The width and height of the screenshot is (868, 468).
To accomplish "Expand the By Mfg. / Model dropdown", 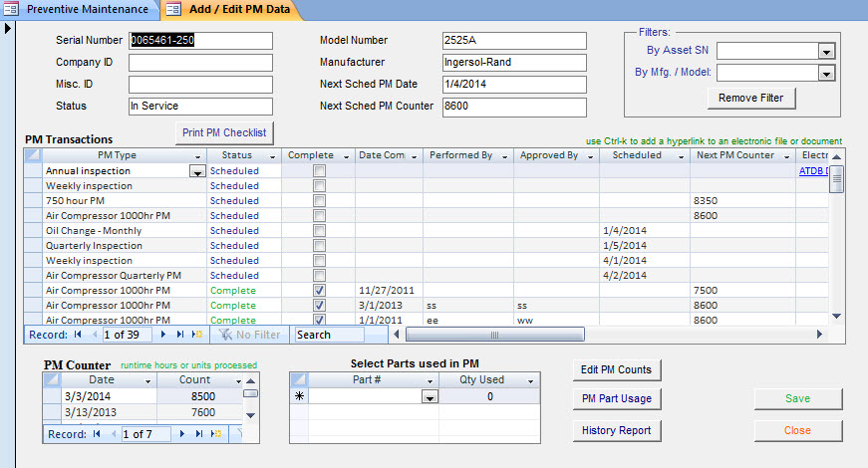I will tap(826, 73).
